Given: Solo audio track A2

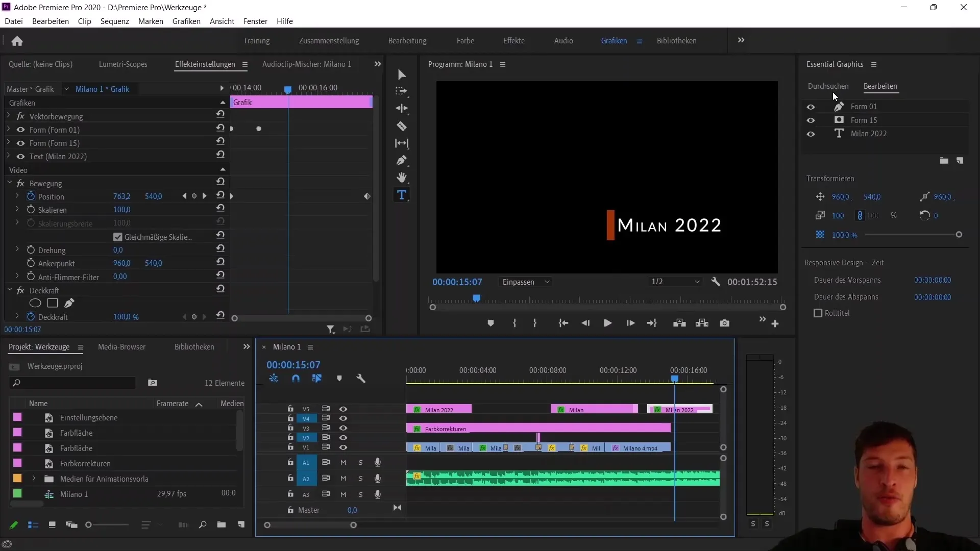Looking at the screenshot, I should tap(360, 478).
